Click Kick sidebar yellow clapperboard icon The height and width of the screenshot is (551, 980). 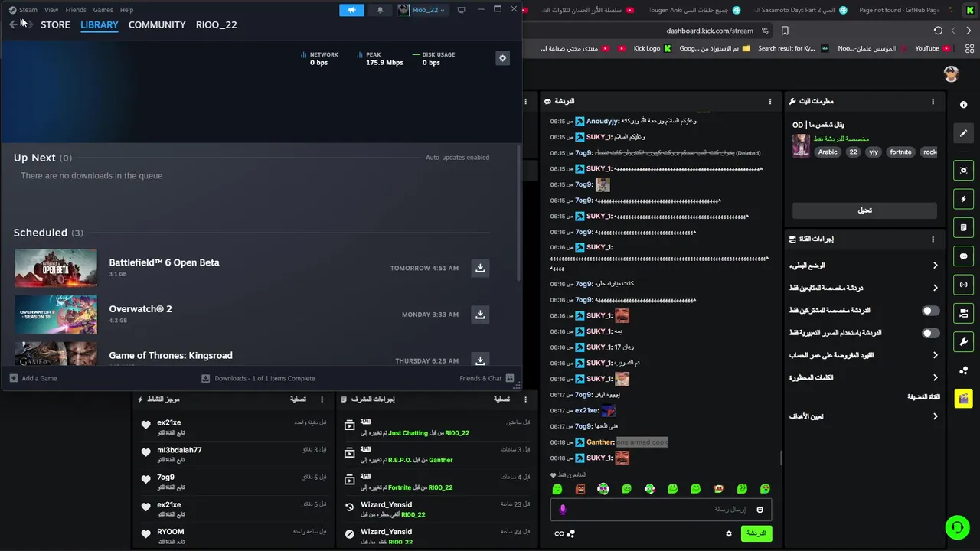(x=963, y=398)
